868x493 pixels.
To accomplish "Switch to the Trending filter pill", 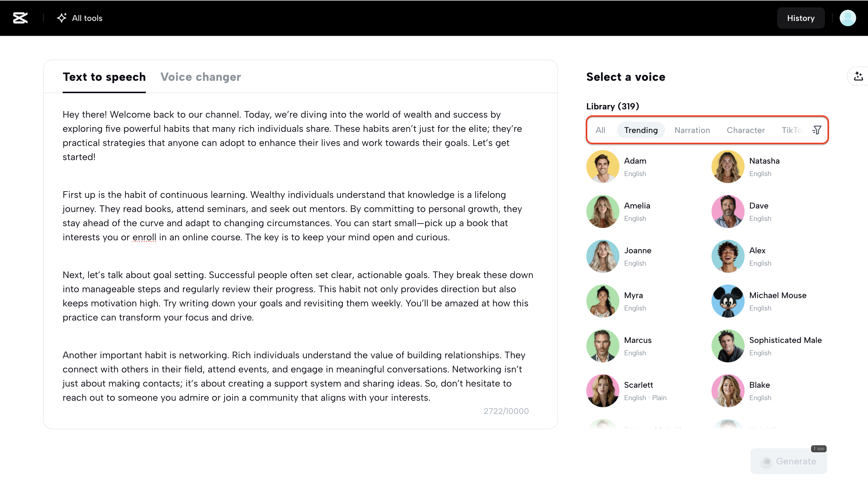I will coord(641,130).
